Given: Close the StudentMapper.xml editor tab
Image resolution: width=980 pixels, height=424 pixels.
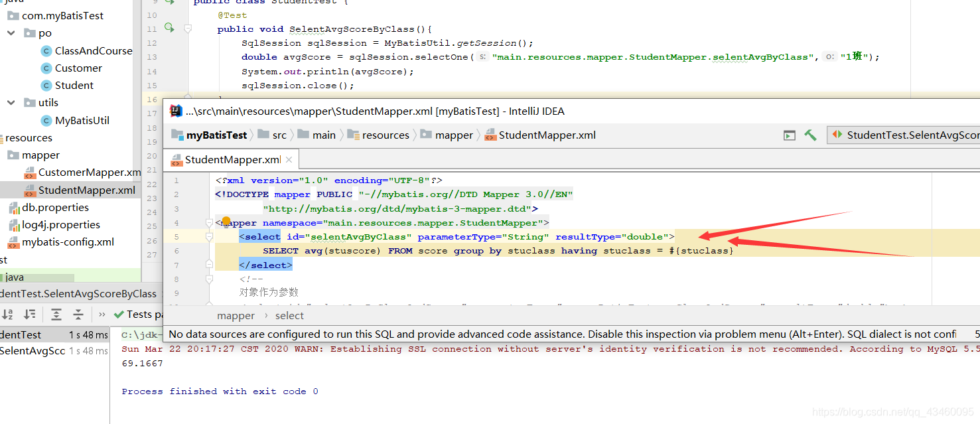Looking at the screenshot, I should pyautogui.click(x=289, y=160).
